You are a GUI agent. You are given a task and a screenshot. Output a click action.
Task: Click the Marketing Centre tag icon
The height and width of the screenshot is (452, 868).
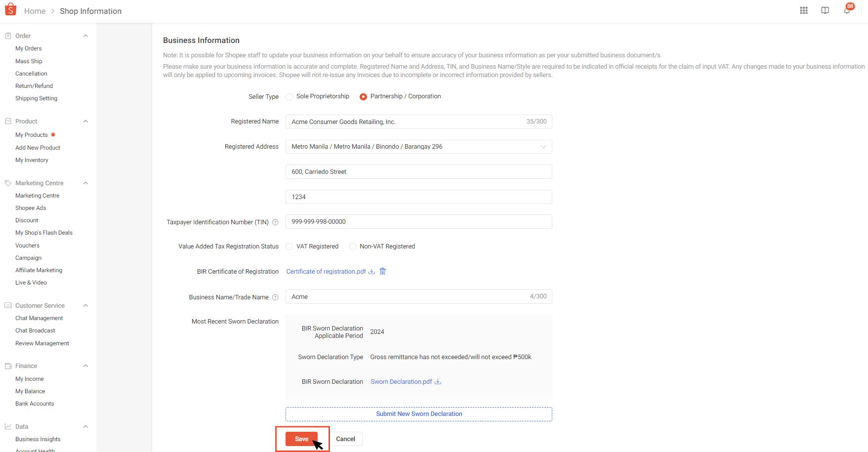(7, 182)
